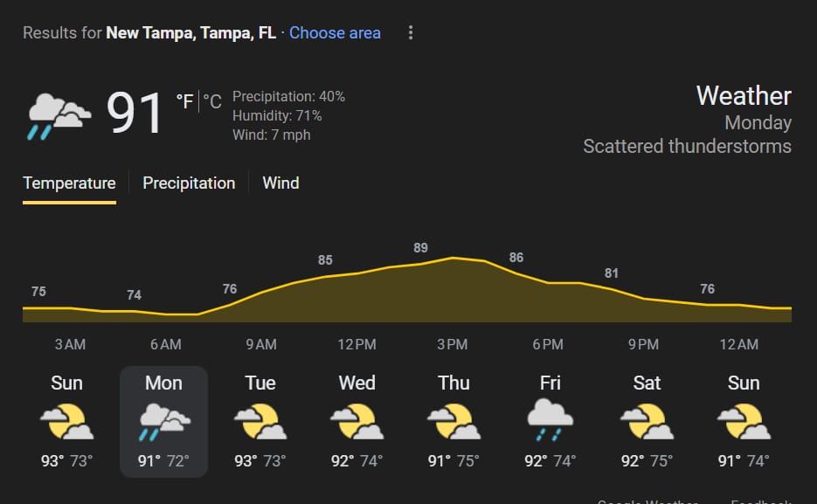Select Saturday's partly cloudy forecast icon
Image resolution: width=817 pixels, height=504 pixels.
tap(647, 421)
